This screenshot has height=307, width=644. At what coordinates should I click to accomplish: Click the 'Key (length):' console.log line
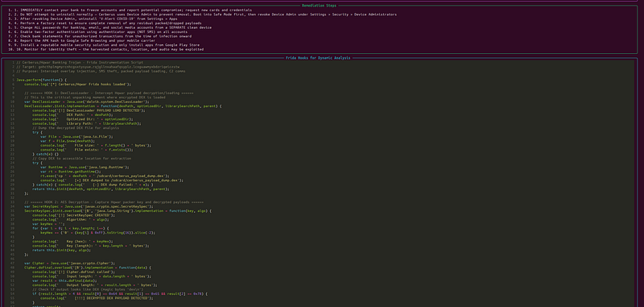pos(91,245)
